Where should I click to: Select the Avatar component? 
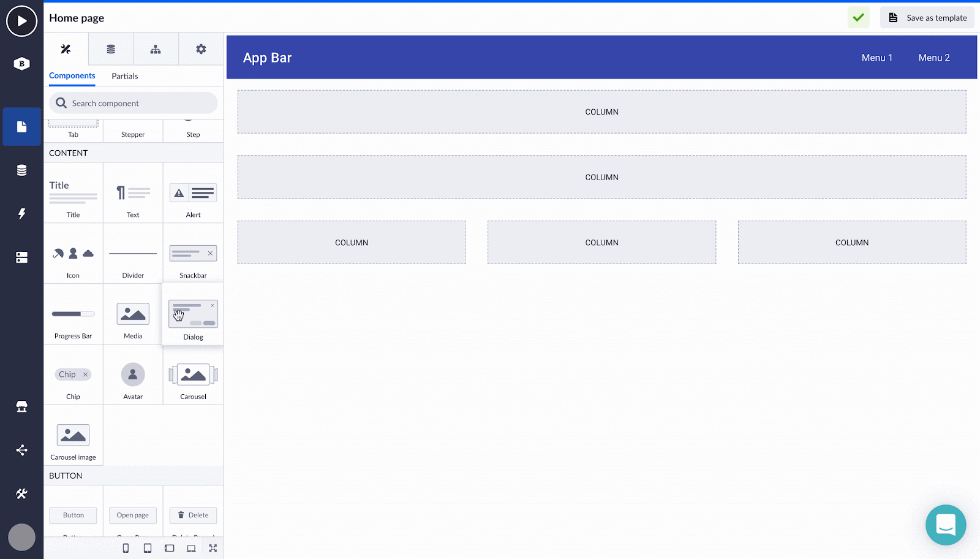pos(133,375)
